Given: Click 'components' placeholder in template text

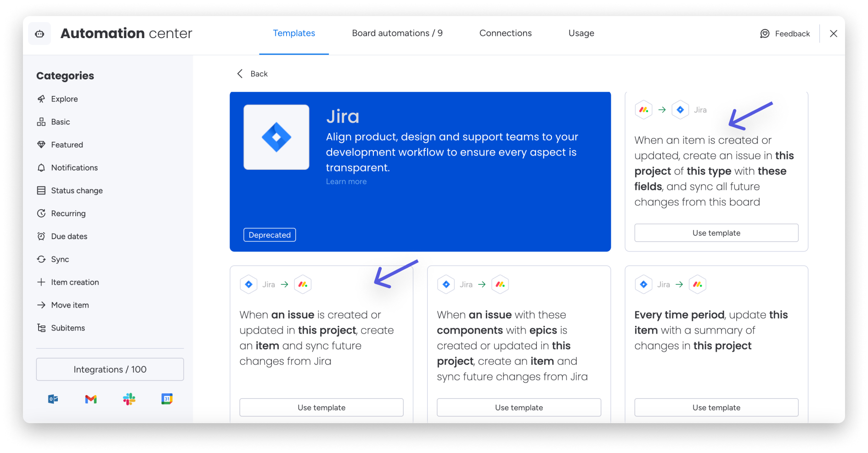Looking at the screenshot, I should pos(470,330).
